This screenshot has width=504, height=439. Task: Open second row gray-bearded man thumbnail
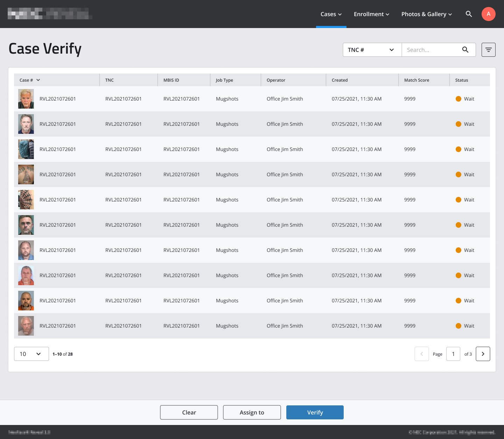coord(26,124)
